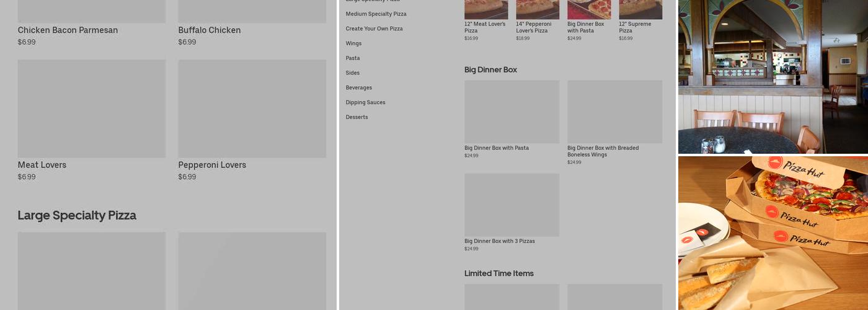
Task: Click the 12" Meat Lover's Pizza title
Action: click(485, 27)
